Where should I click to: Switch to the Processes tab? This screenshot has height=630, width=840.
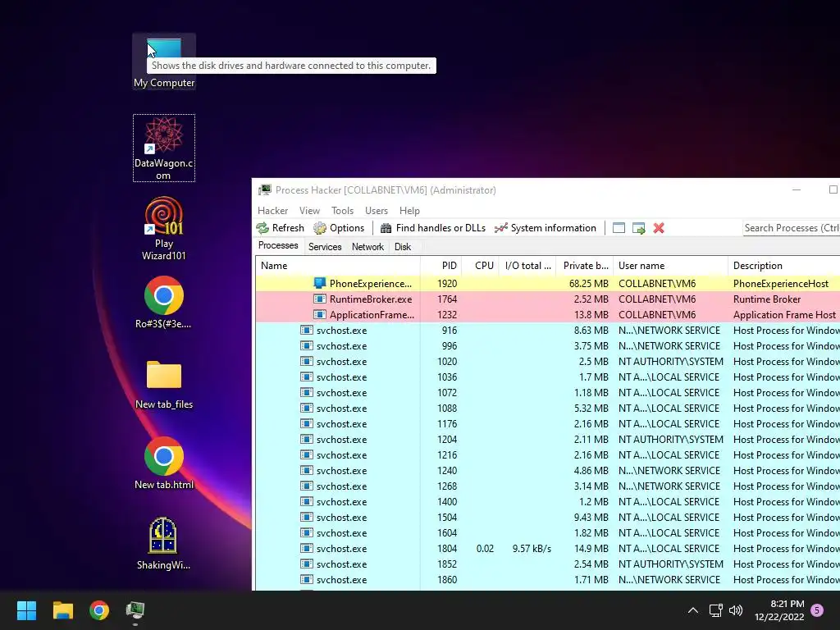tap(278, 245)
